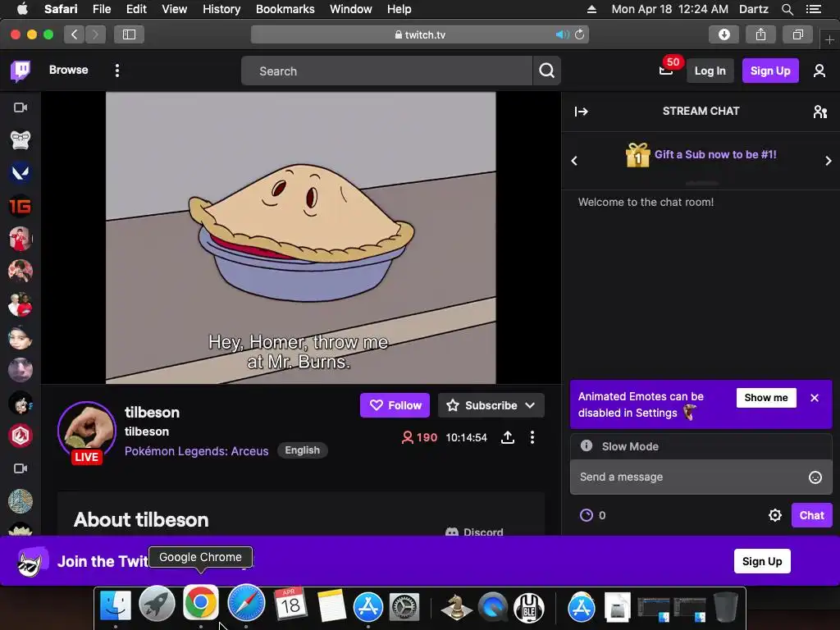840x630 pixels.
Task: Click the stream video player
Action: (300, 238)
